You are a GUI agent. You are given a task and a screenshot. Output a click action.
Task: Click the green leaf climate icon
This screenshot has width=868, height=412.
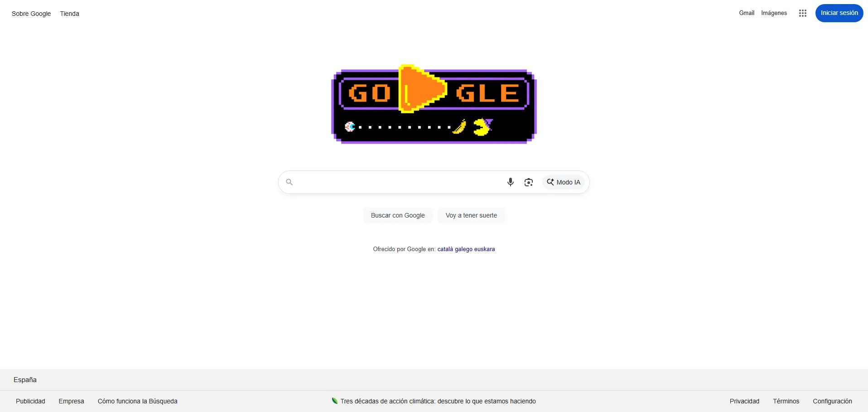335,401
